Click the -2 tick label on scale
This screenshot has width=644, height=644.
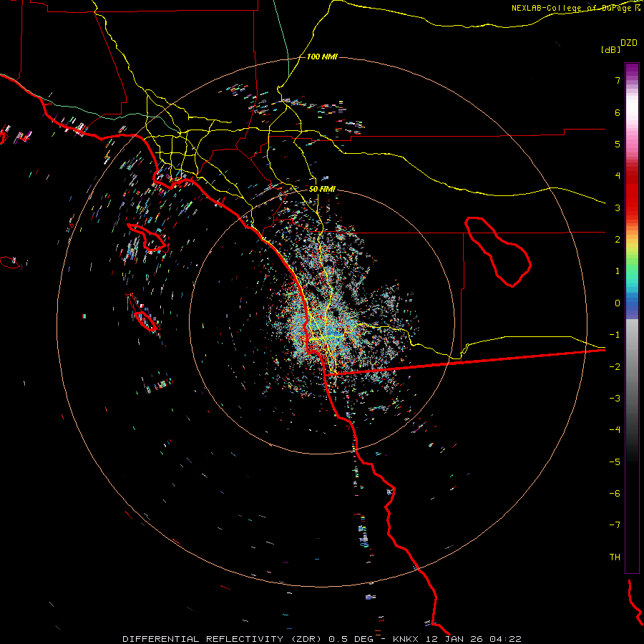pyautogui.click(x=615, y=366)
